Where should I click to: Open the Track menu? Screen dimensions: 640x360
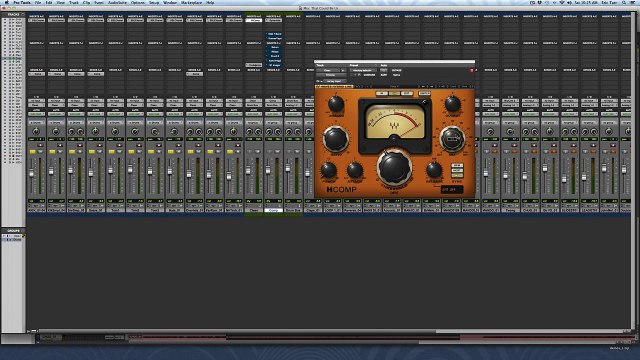[x=74, y=2]
